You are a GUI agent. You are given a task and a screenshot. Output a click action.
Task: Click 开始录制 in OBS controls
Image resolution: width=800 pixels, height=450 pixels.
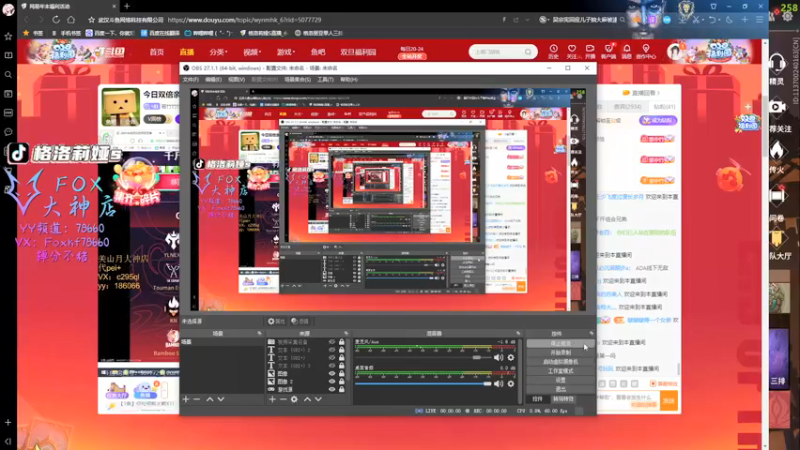(x=560, y=353)
